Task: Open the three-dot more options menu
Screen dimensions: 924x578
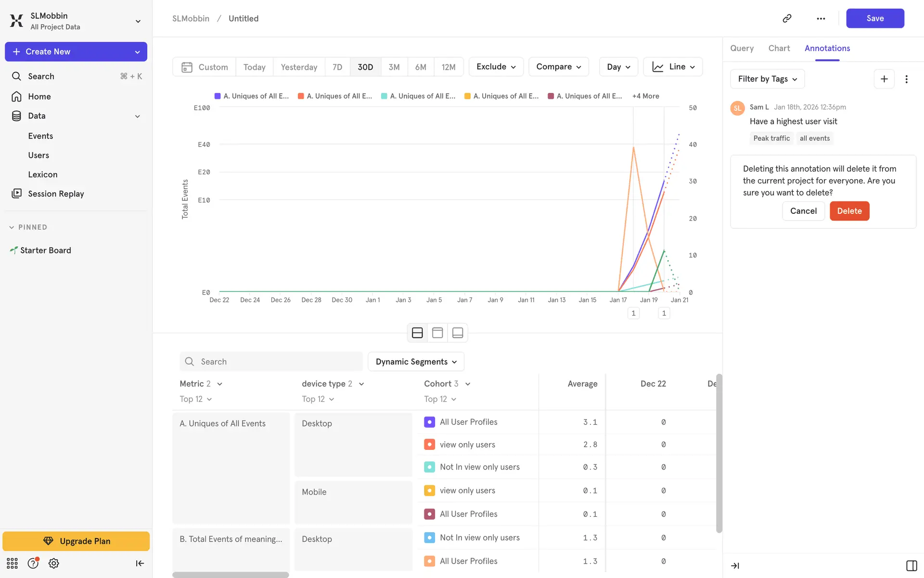Action: [821, 18]
